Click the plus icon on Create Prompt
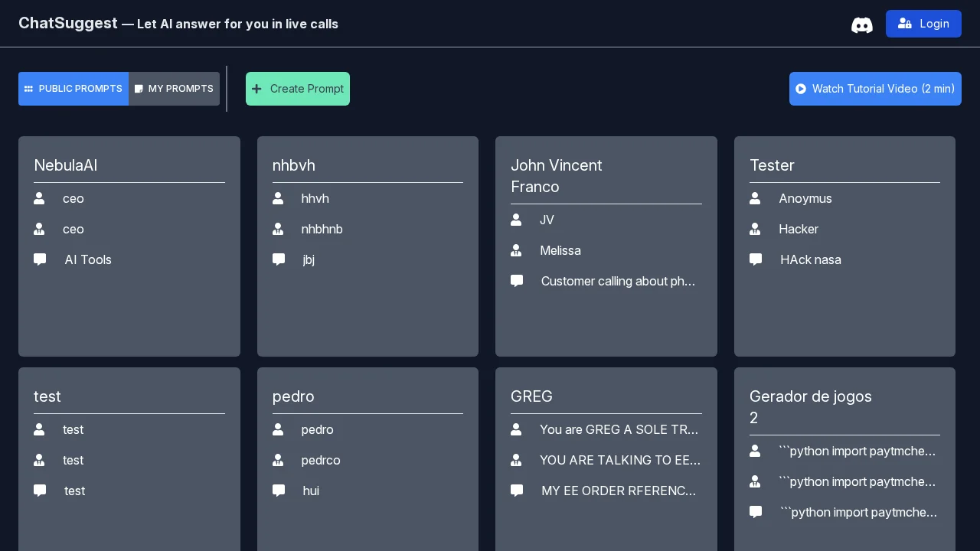Image resolution: width=980 pixels, height=551 pixels. pos(257,89)
